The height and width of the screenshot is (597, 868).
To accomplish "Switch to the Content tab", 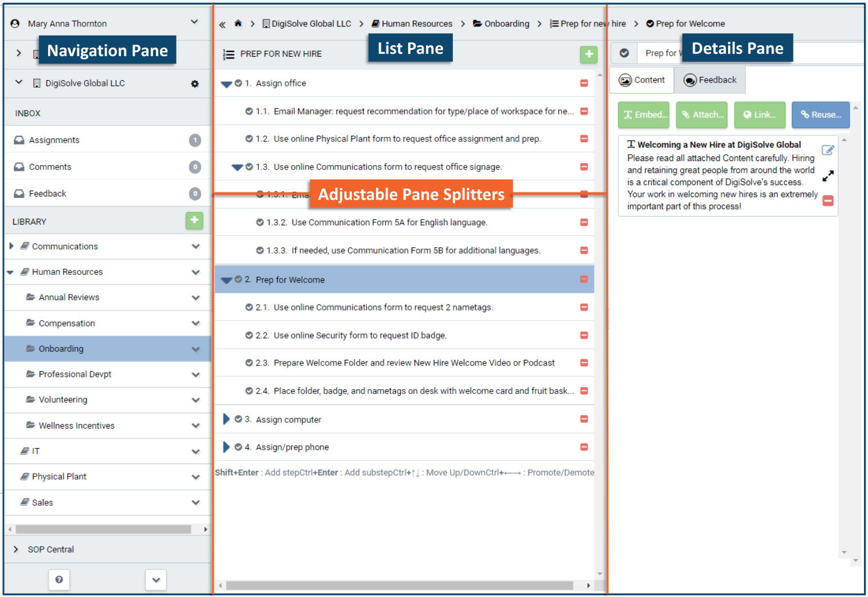I will point(642,80).
